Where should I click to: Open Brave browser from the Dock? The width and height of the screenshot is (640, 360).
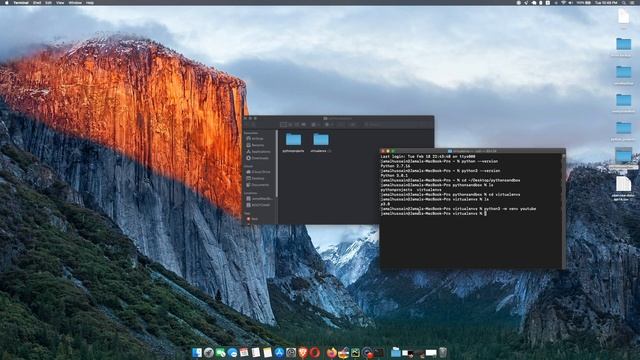tap(303, 352)
